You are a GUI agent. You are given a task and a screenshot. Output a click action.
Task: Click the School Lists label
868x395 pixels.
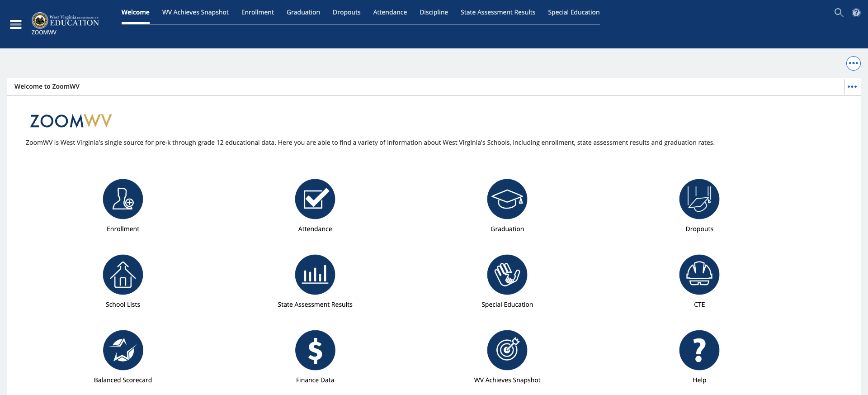tap(123, 305)
